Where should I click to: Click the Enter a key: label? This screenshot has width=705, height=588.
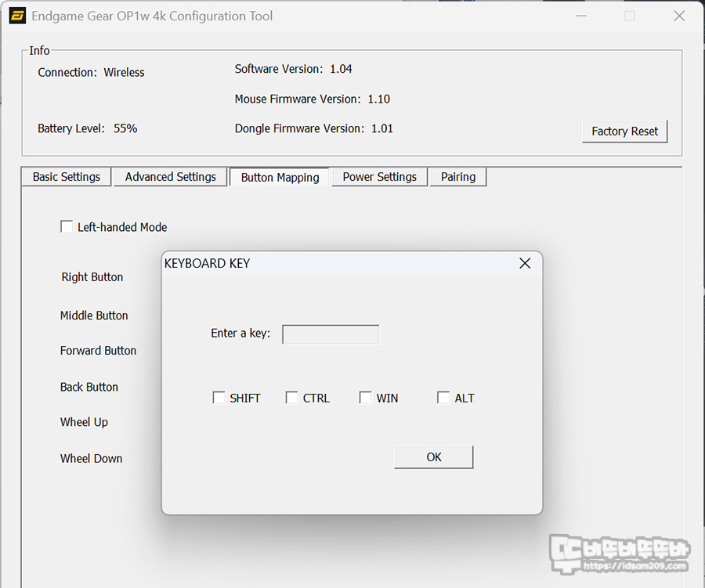240,333
